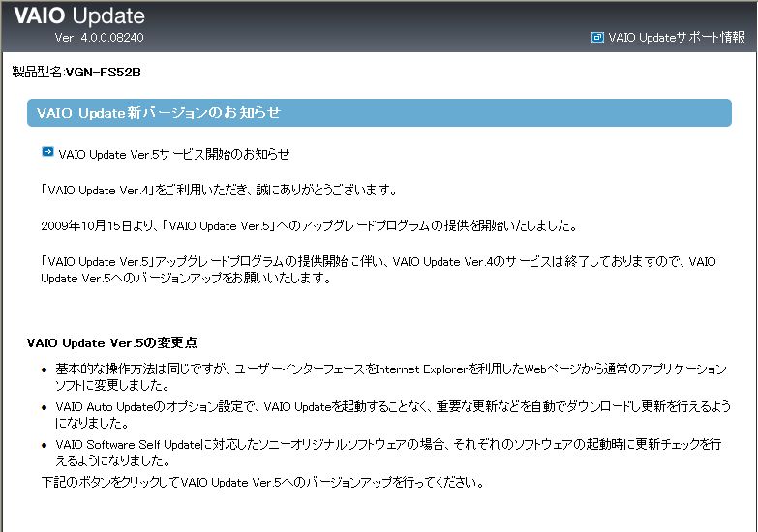
Task: Open VAIO Update Ver.5サービス開始のお知らせ link
Action: point(173,154)
